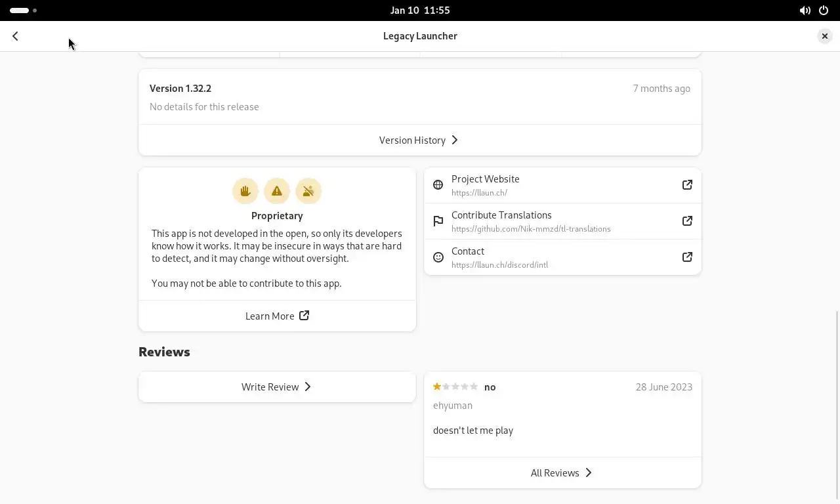Click the Version 1.32.2 release heading
Image resolution: width=840 pixels, height=504 pixels.
click(x=180, y=88)
